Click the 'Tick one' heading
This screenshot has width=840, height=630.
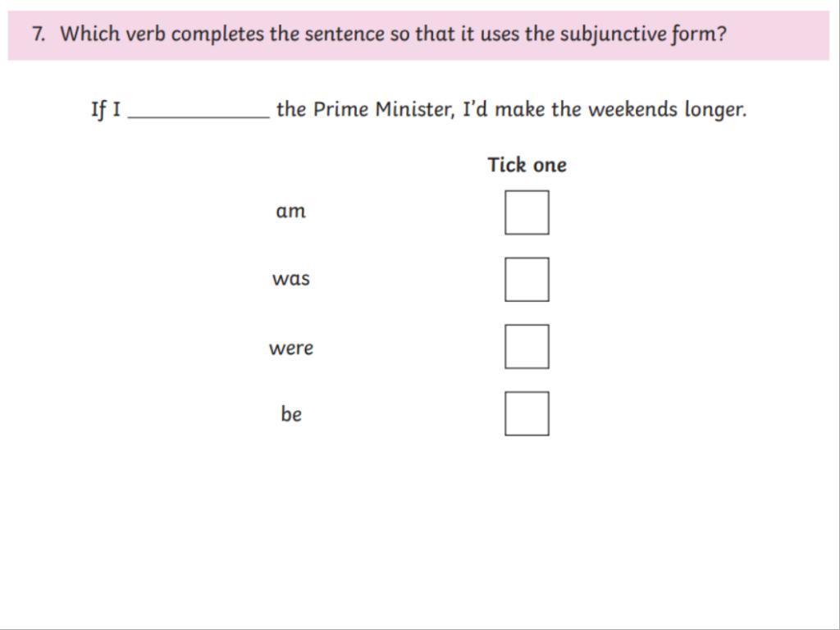coord(527,164)
